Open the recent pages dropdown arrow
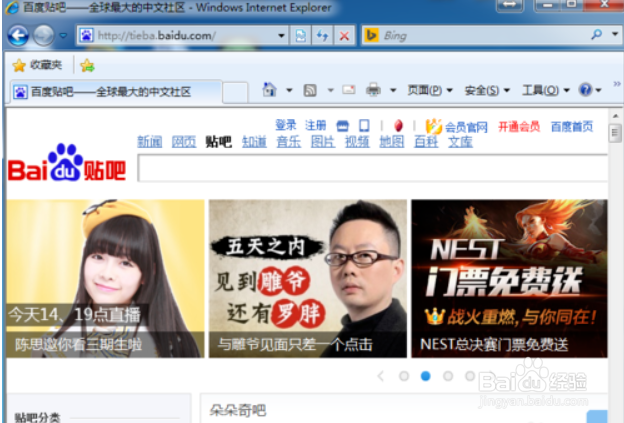The height and width of the screenshot is (423, 624). coord(63,36)
